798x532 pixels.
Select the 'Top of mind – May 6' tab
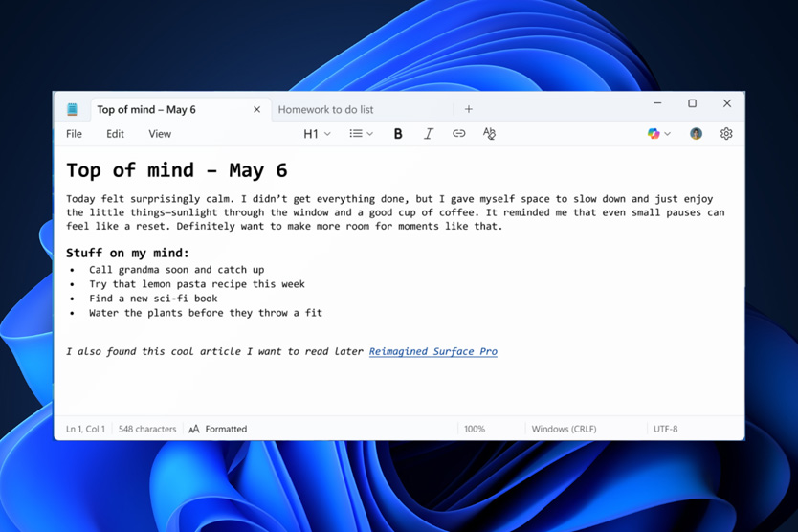146,109
